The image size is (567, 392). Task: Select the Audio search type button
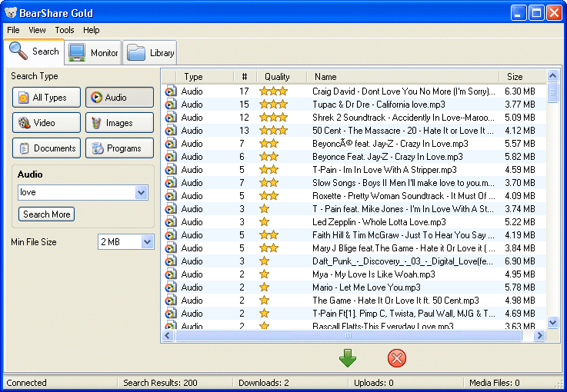coord(119,97)
